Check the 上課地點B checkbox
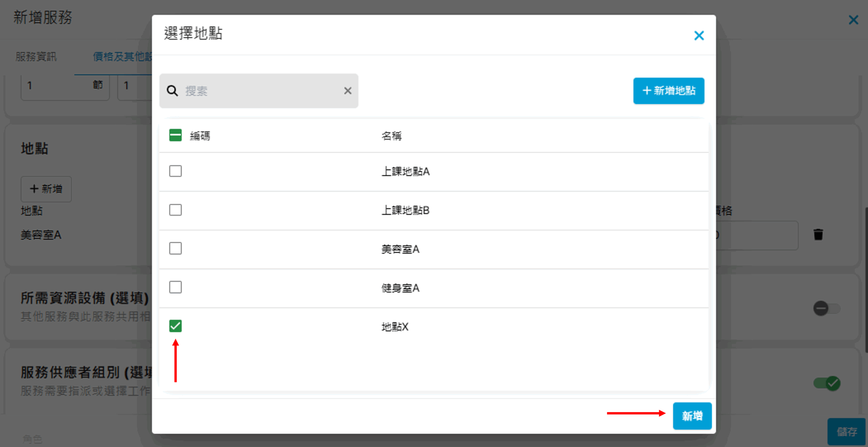 click(175, 210)
